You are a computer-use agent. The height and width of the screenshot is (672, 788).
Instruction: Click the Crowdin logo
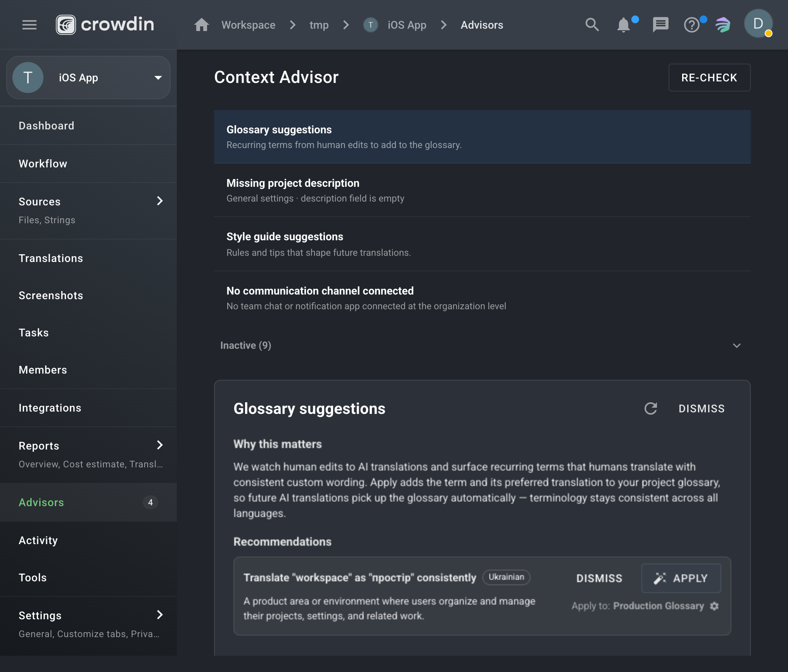click(x=105, y=25)
